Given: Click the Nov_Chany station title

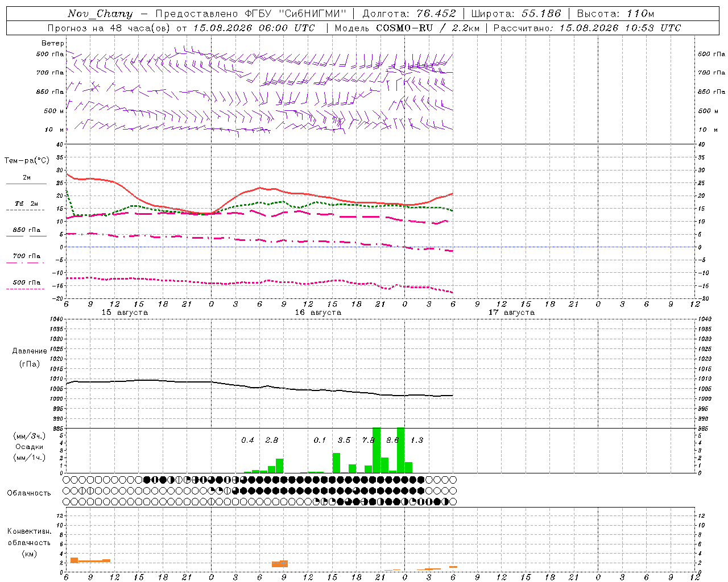Looking at the screenshot, I should coord(100,14).
